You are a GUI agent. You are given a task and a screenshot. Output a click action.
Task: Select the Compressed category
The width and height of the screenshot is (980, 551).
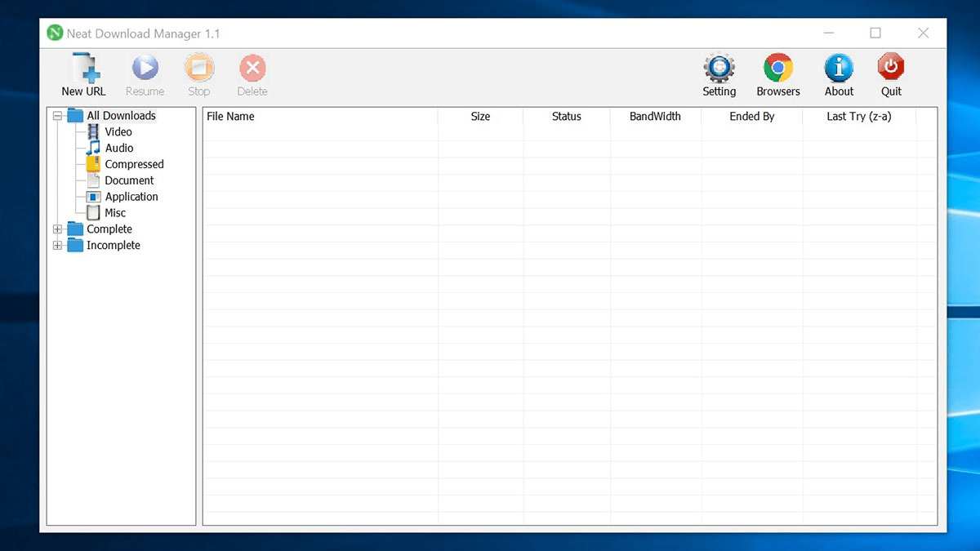pos(134,164)
